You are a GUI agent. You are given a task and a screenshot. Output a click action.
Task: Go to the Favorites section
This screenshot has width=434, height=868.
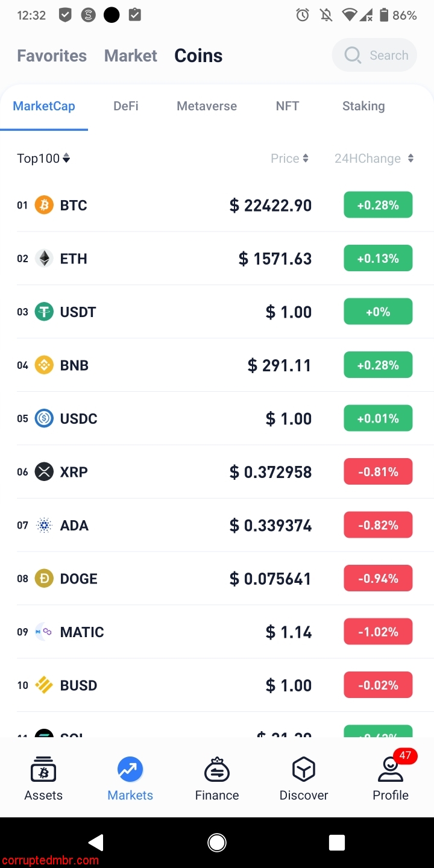(x=52, y=55)
